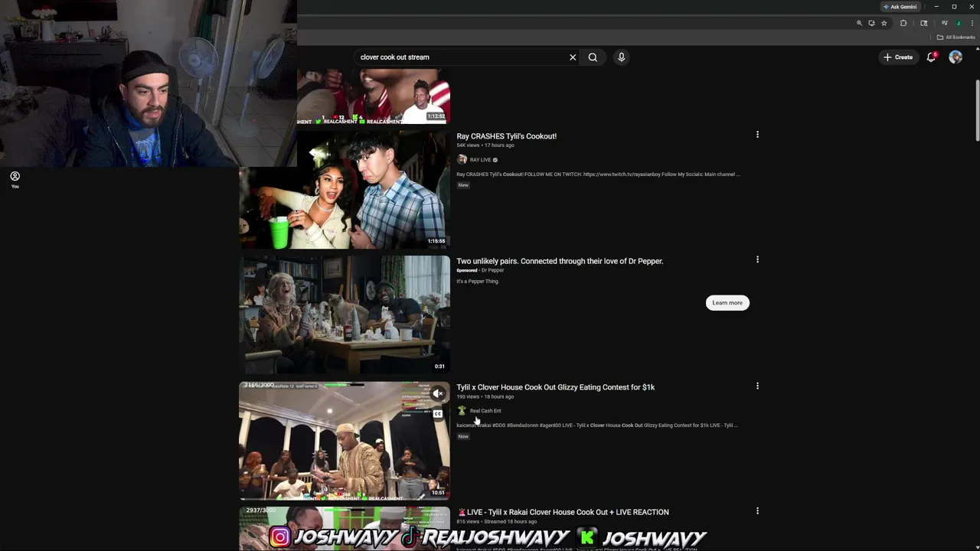Screen dimensions: 980x551
Task: Open options menu for Glizzy Eating Contest video
Action: point(757,386)
